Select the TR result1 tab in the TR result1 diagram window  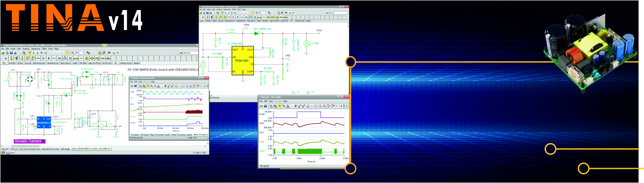pyautogui.click(x=265, y=167)
